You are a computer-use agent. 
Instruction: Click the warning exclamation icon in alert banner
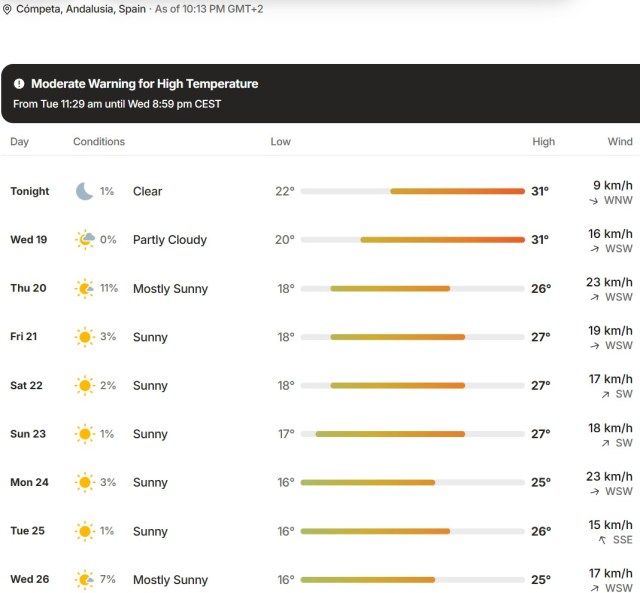pyautogui.click(x=19, y=84)
